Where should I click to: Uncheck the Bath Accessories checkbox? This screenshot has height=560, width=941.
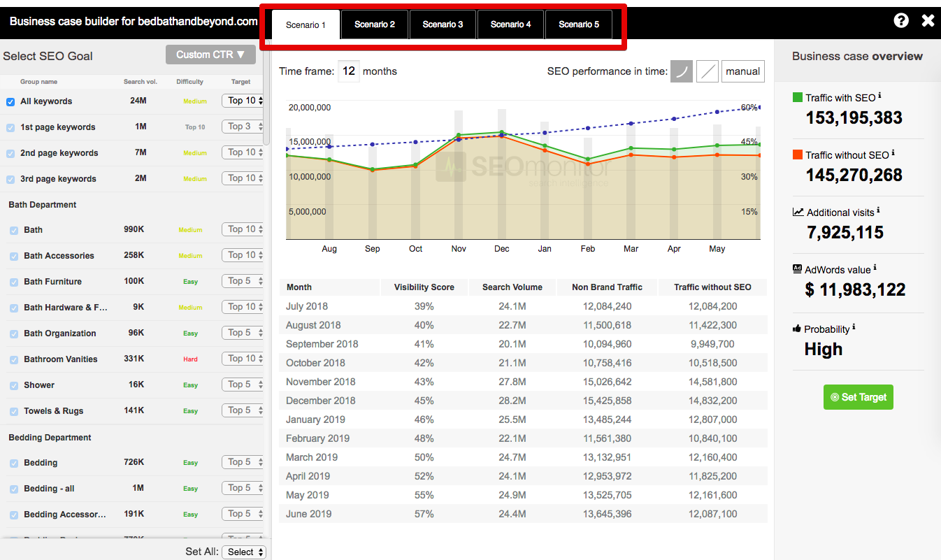point(14,256)
